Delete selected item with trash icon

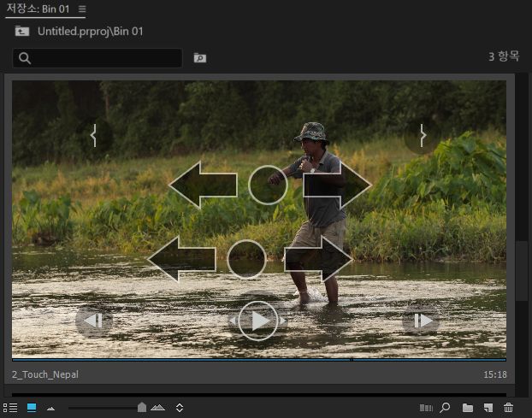pyautogui.click(x=508, y=408)
